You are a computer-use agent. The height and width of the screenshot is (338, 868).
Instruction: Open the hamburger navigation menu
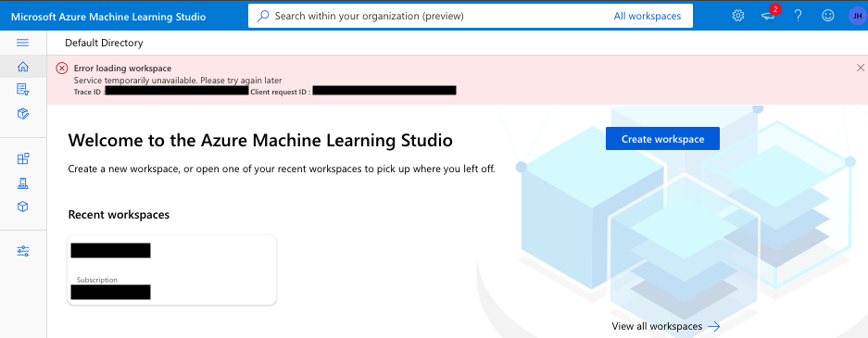[23, 43]
